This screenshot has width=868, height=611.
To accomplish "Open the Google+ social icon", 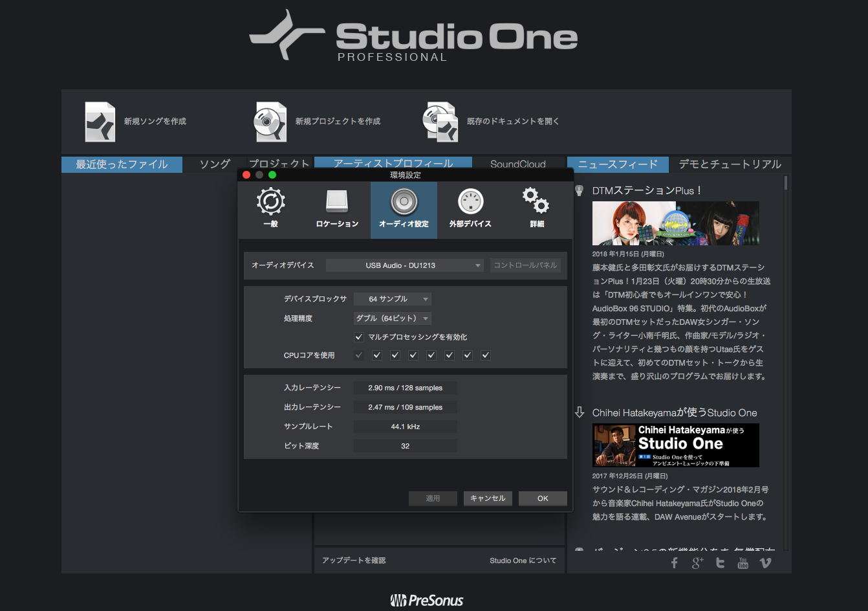I will coord(697,562).
